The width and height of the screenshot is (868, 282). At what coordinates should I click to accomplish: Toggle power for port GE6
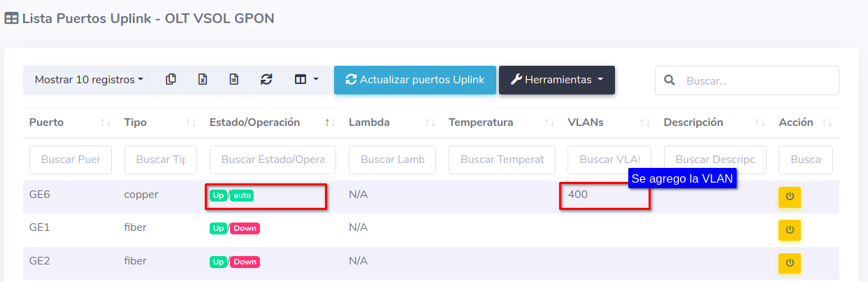(x=790, y=197)
